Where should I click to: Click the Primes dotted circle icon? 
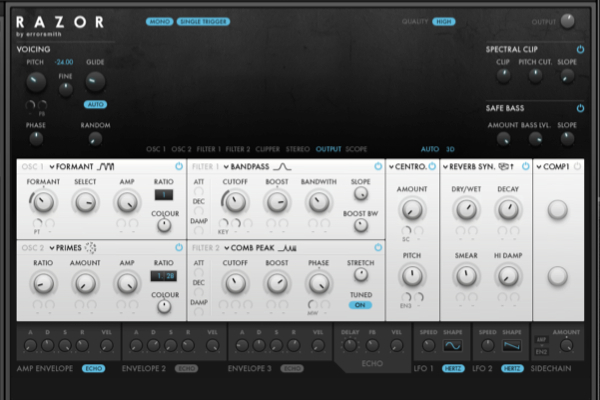point(90,248)
